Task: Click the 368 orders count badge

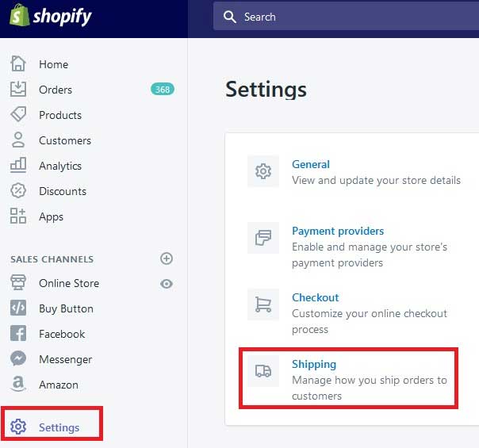Action: click(163, 90)
